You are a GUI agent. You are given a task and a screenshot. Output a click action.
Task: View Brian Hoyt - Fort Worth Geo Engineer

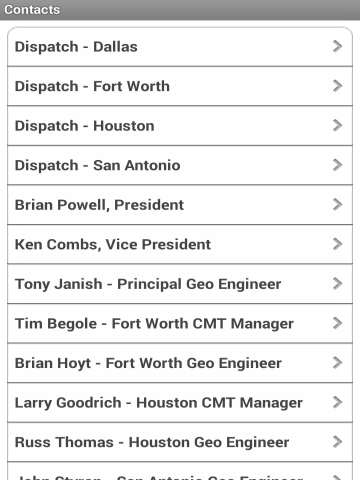tap(180, 363)
